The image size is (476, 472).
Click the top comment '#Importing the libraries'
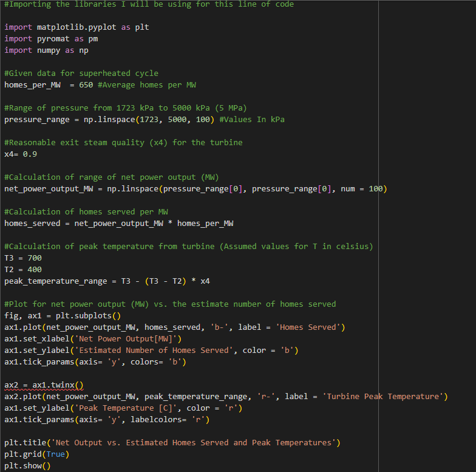click(x=149, y=4)
